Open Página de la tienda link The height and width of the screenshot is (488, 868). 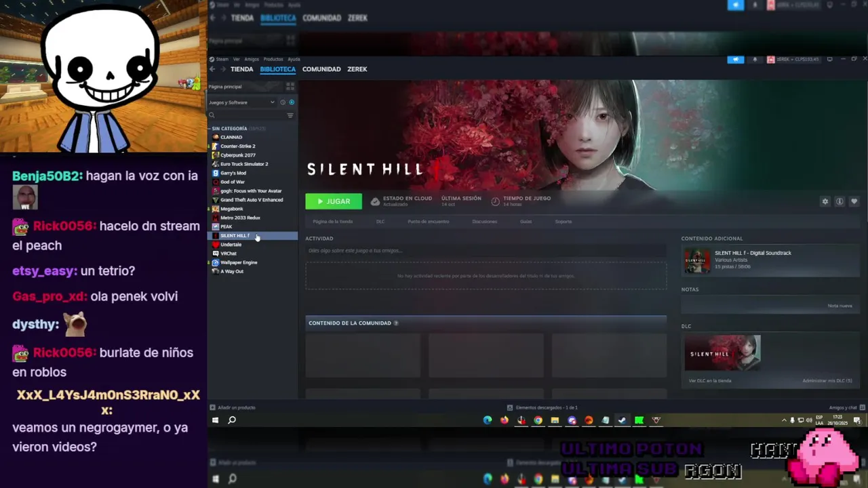click(332, 222)
